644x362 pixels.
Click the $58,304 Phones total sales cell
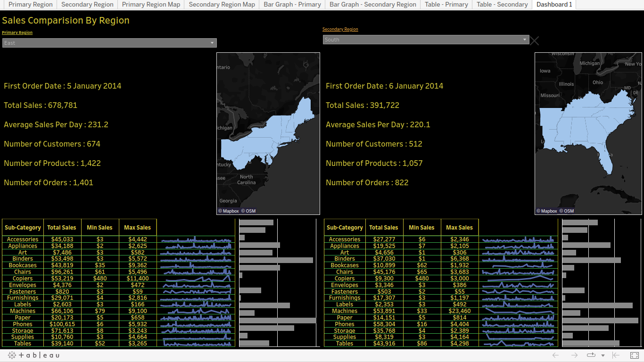point(384,324)
